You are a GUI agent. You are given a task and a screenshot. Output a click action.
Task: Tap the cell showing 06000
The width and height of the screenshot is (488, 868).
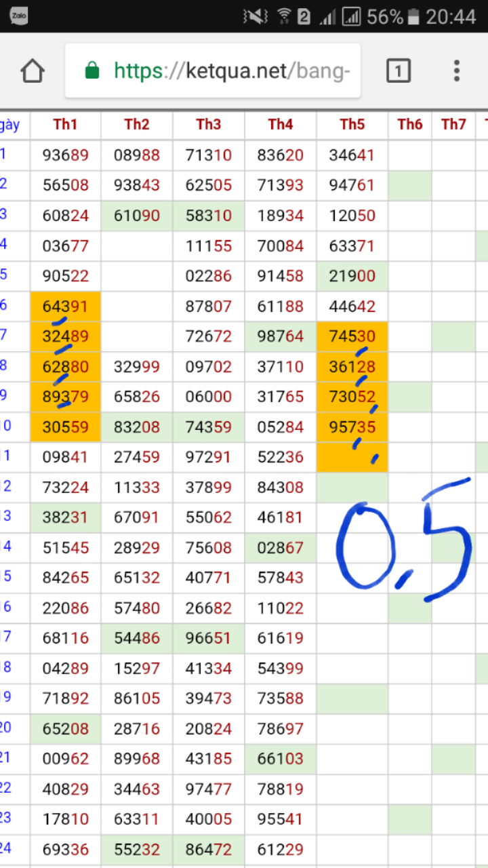click(x=209, y=397)
